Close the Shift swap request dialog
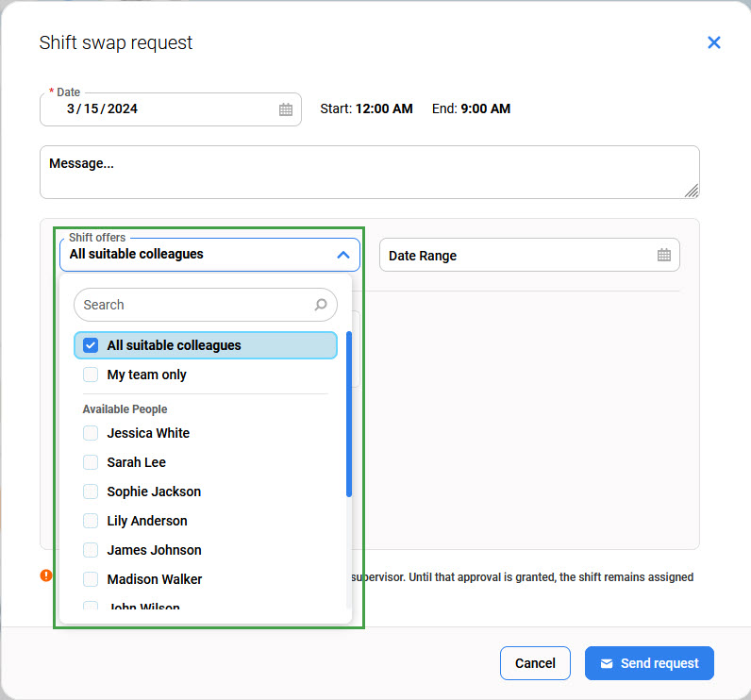This screenshot has height=700, width=751. point(713,42)
